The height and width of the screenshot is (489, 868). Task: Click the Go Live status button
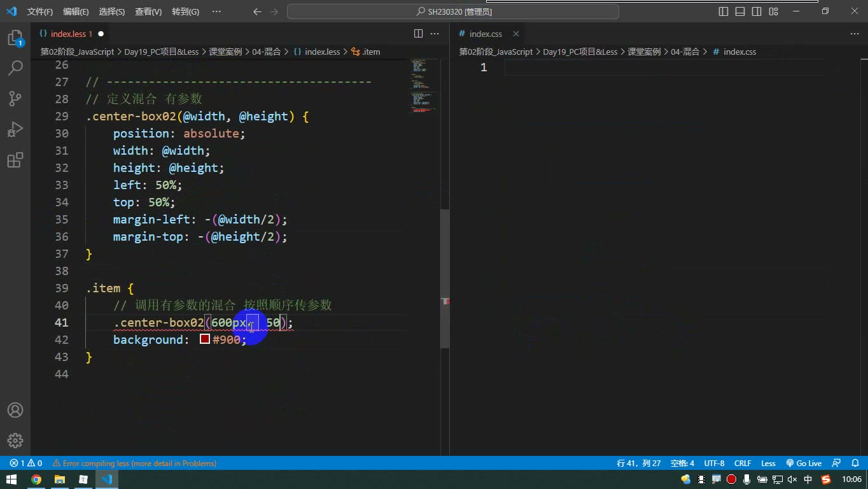pos(804,463)
